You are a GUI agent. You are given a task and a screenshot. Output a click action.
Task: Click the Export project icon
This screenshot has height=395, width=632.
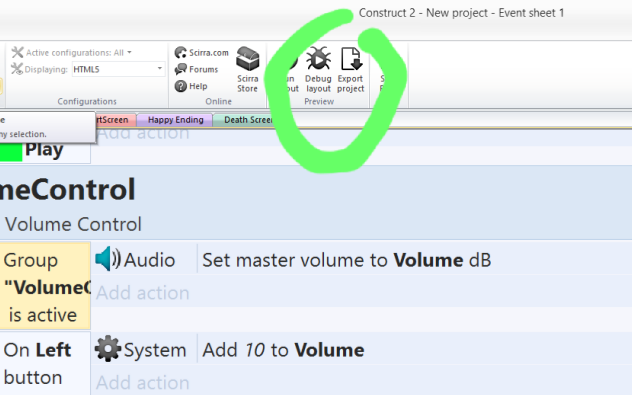tap(351, 58)
